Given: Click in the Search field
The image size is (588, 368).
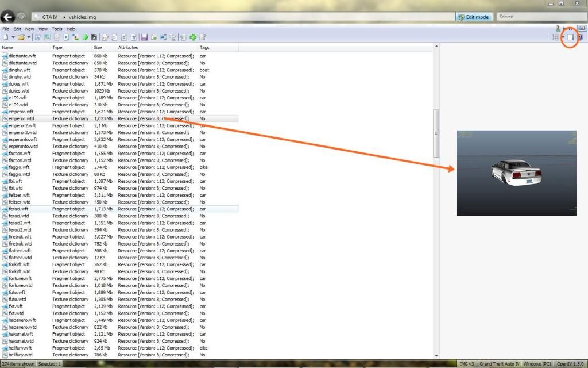Looking at the screenshot, I should pos(540,17).
